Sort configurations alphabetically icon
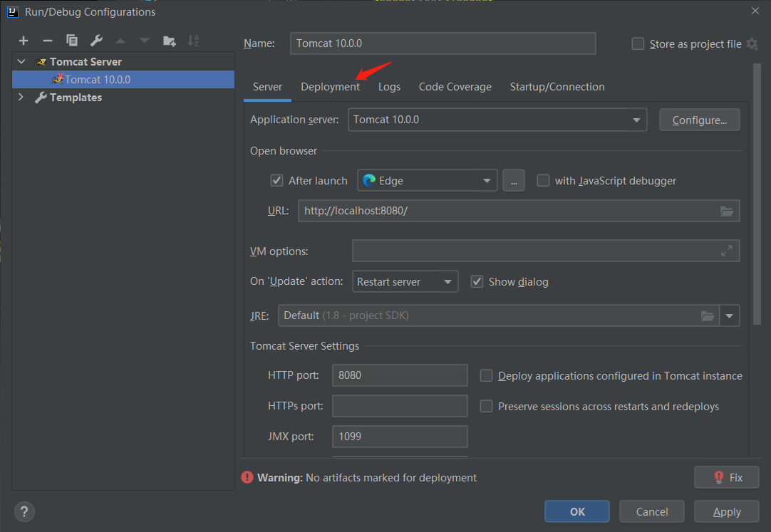This screenshot has height=532, width=771. [x=193, y=41]
